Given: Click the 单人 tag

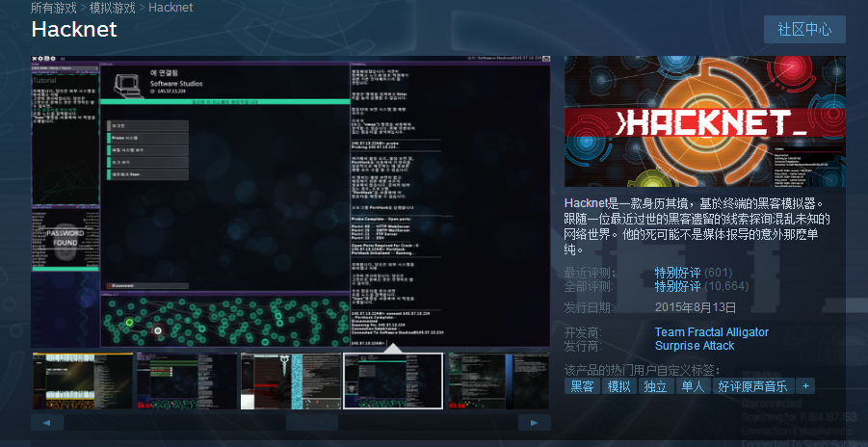Looking at the screenshot, I should [x=693, y=386].
